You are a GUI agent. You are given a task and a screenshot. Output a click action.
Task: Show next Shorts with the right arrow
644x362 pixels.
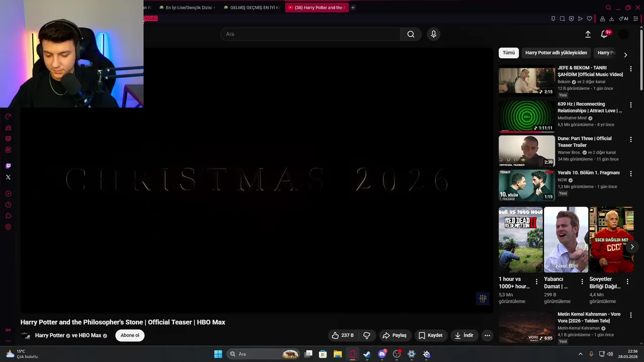(x=632, y=247)
